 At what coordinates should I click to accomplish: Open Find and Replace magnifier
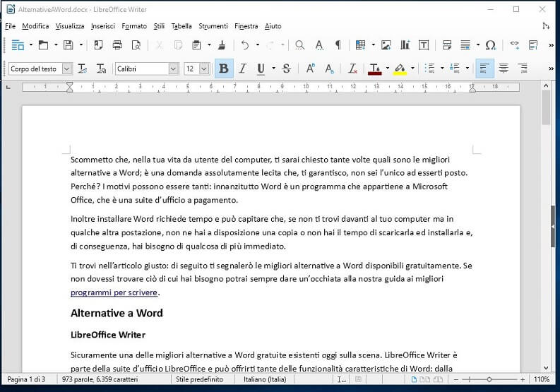(299, 45)
